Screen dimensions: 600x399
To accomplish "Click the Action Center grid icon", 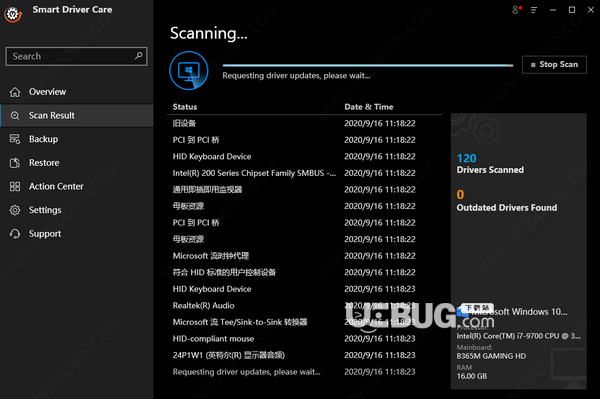I will (15, 187).
